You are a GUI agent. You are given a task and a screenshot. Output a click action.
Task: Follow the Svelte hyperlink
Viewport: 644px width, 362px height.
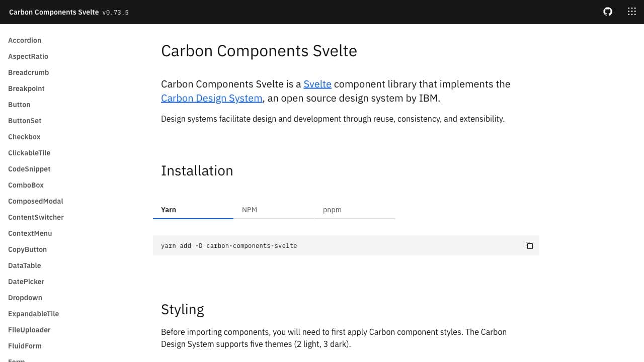pos(317,84)
